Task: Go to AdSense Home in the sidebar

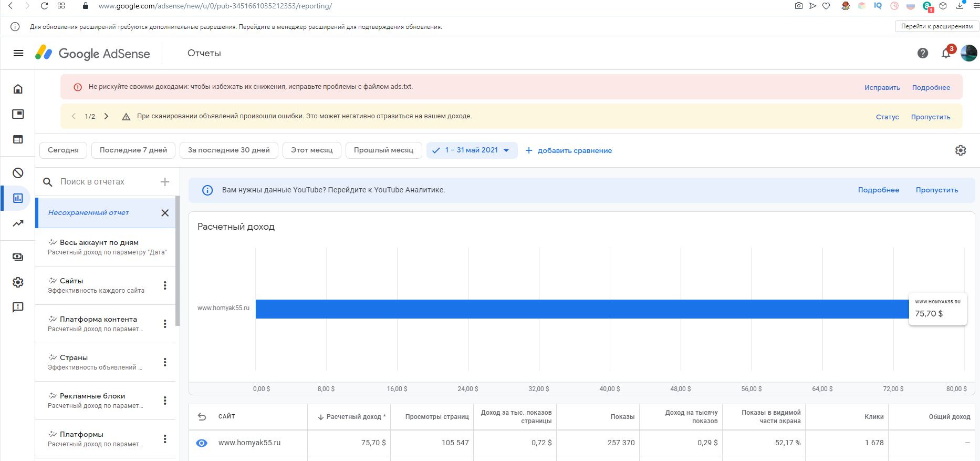Action: [18, 89]
